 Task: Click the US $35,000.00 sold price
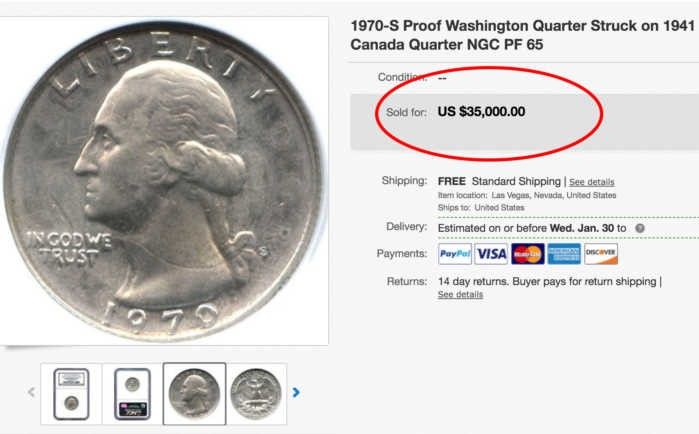(481, 111)
